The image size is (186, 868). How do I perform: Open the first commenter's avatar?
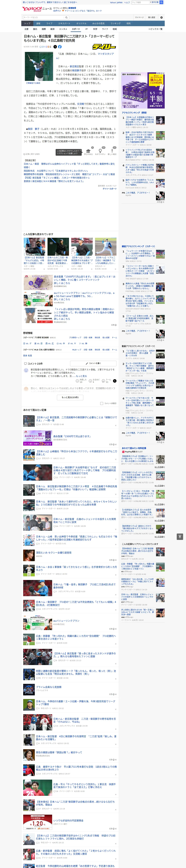coord(26,370)
